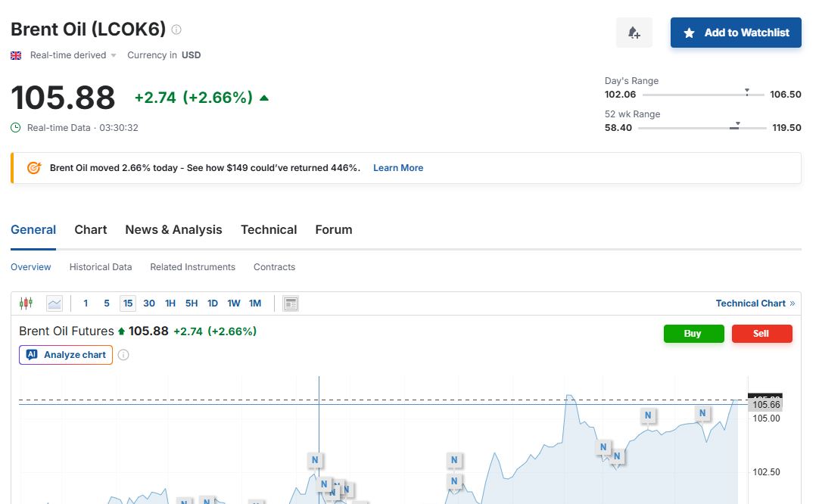Click the news panel layout icon
The width and height of the screenshot is (819, 504).
291,303
